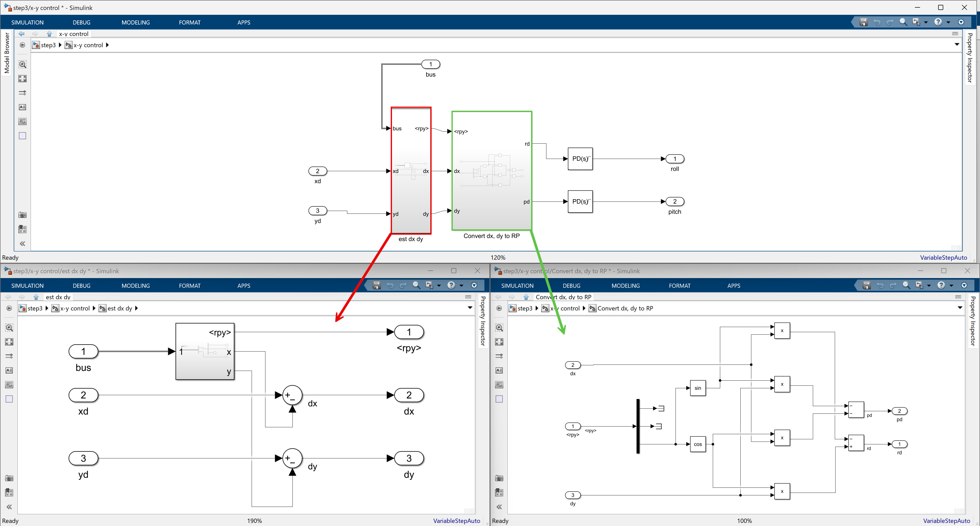The image size is (980, 526).
Task: Click Screenshot camera icon in x-y control palette
Action: pyautogui.click(x=22, y=215)
